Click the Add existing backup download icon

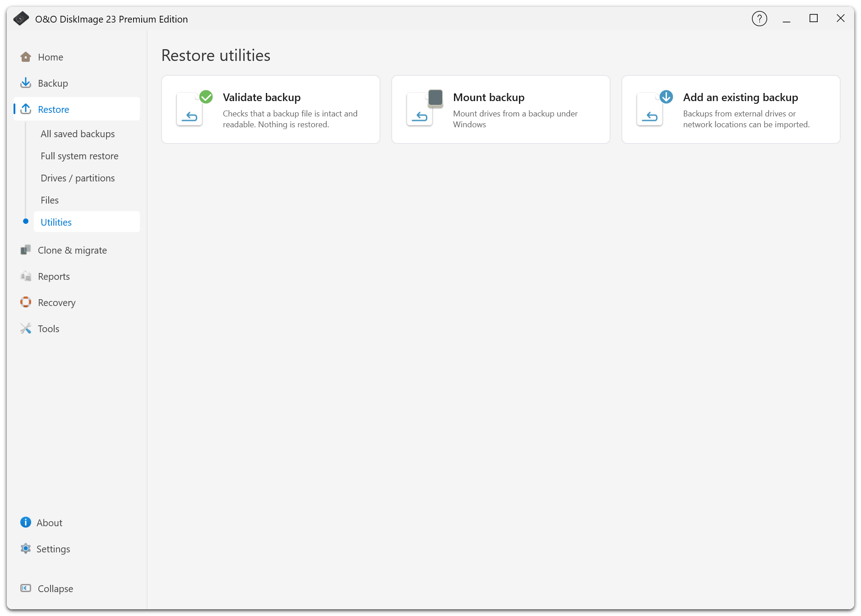[x=655, y=108]
